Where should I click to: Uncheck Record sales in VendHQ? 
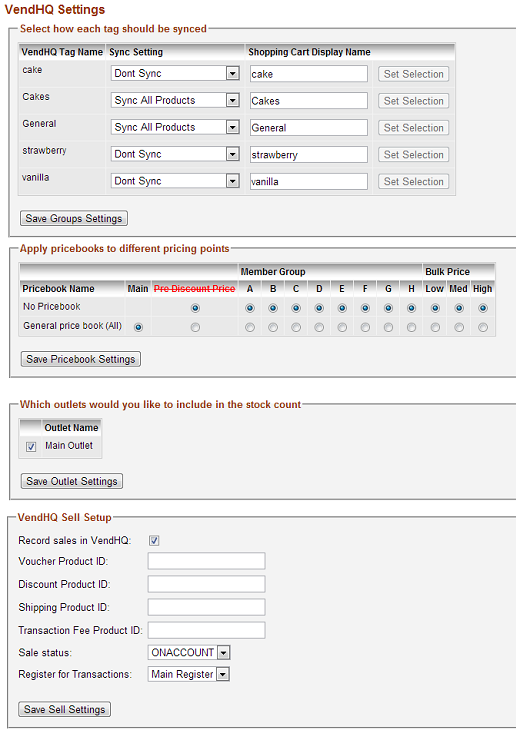click(x=154, y=541)
